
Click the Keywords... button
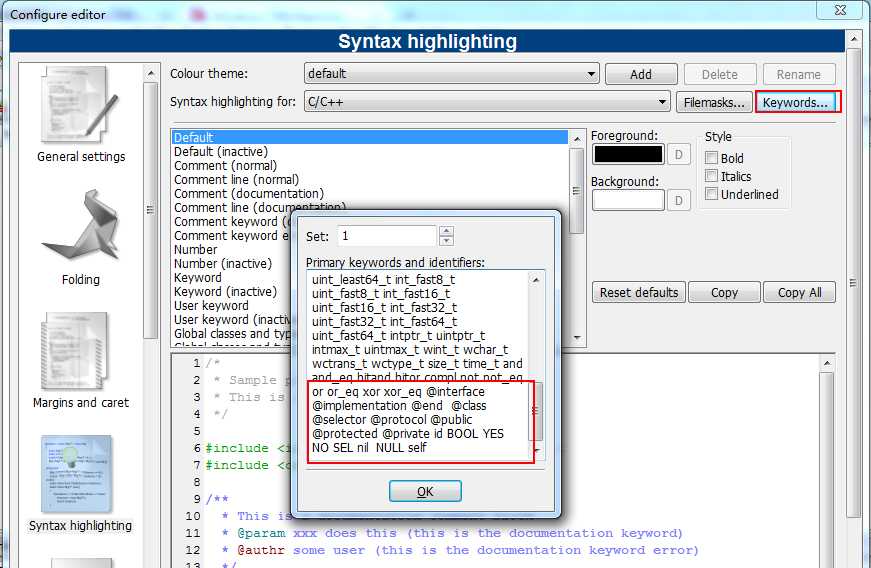pyautogui.click(x=795, y=102)
